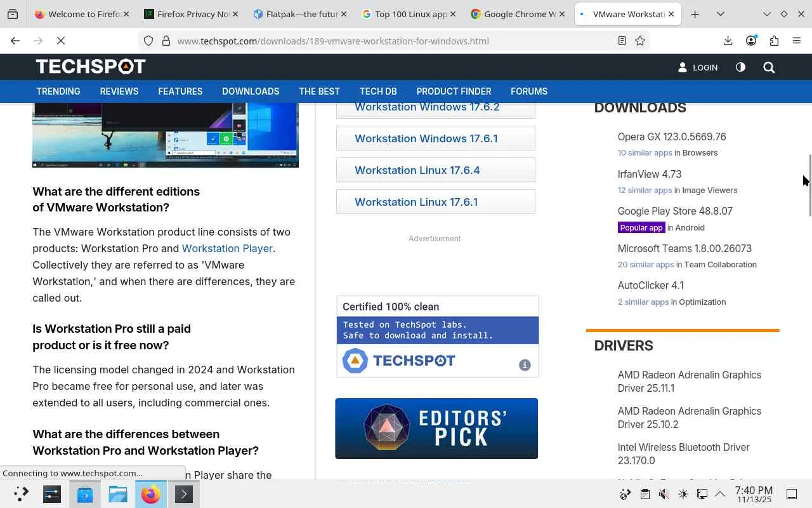812x508 pixels.
Task: Open the KDE application launcher
Action: tap(21, 494)
